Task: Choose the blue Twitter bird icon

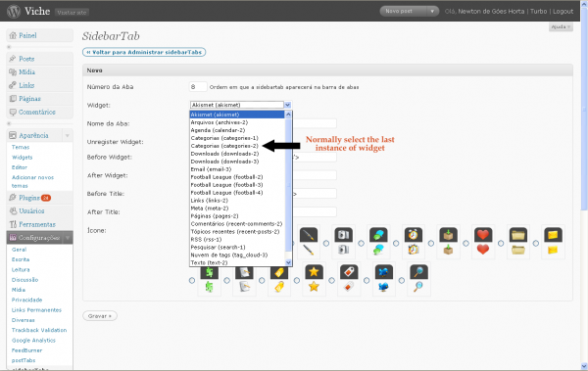Action: pyautogui.click(x=383, y=280)
